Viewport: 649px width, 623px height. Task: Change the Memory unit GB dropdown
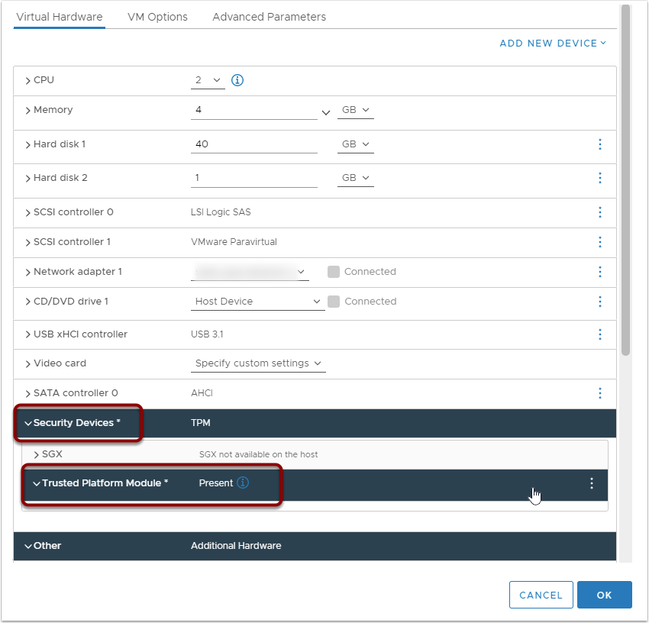click(356, 110)
